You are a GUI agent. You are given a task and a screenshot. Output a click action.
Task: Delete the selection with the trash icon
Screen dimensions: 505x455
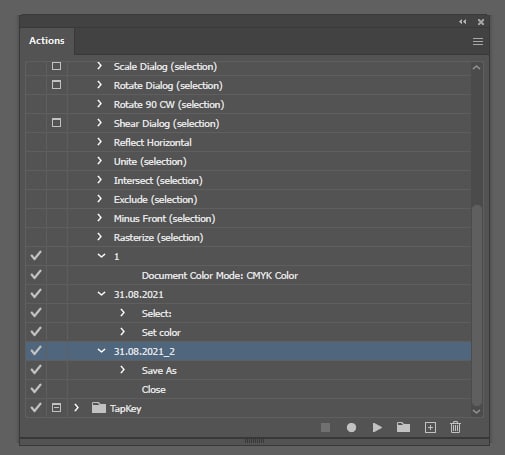[455, 427]
